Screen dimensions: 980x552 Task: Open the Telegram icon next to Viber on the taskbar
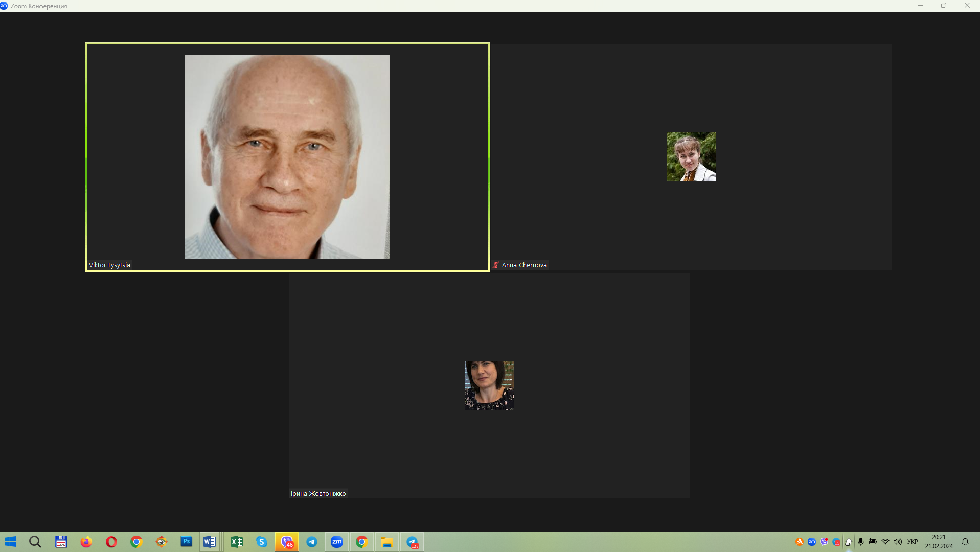(x=312, y=542)
